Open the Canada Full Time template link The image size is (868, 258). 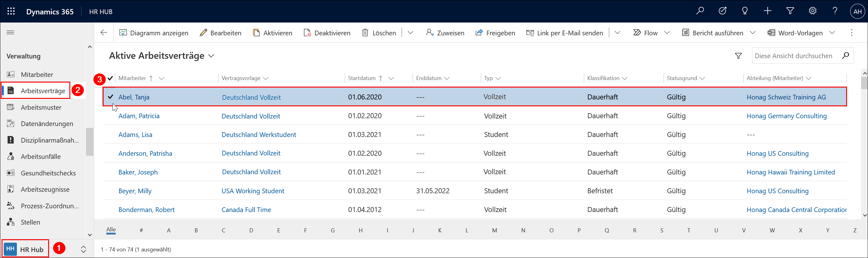[x=246, y=210]
